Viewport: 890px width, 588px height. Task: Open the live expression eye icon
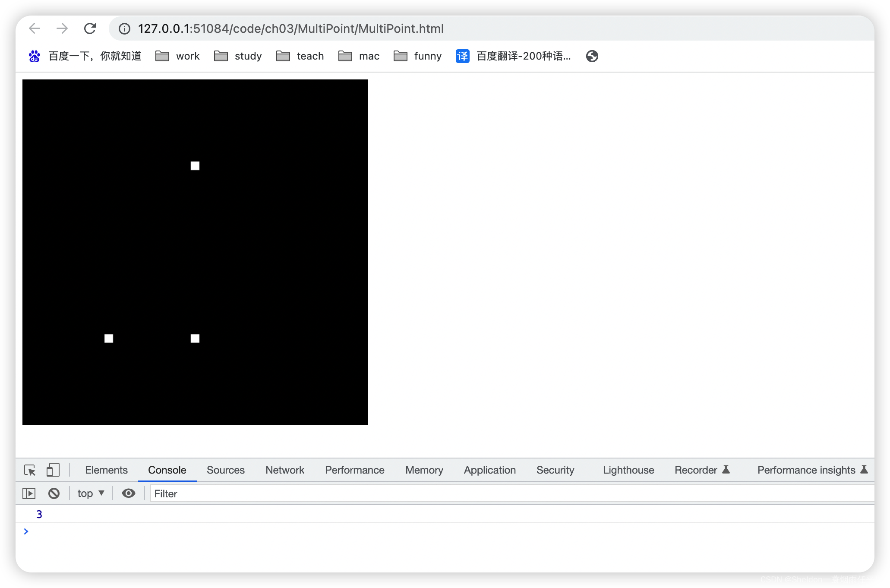click(128, 493)
